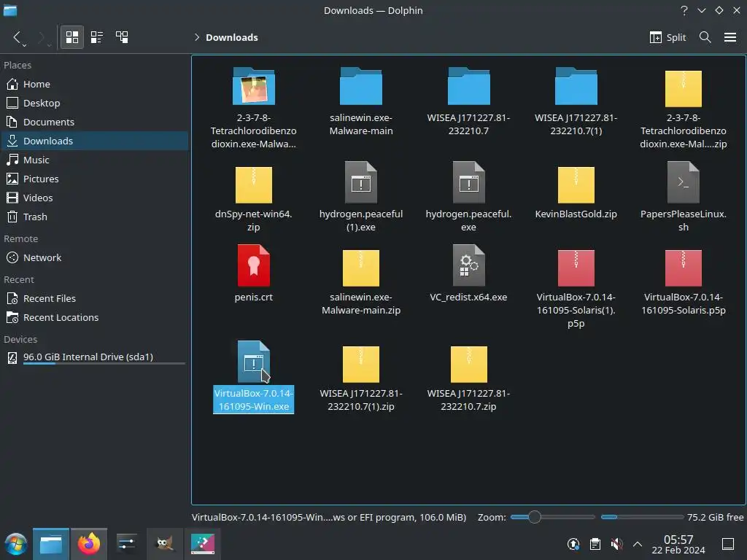Image resolution: width=747 pixels, height=560 pixels.
Task: Select VirtualBox-7.0.14-161095-Win.exe file
Action: coord(253,376)
